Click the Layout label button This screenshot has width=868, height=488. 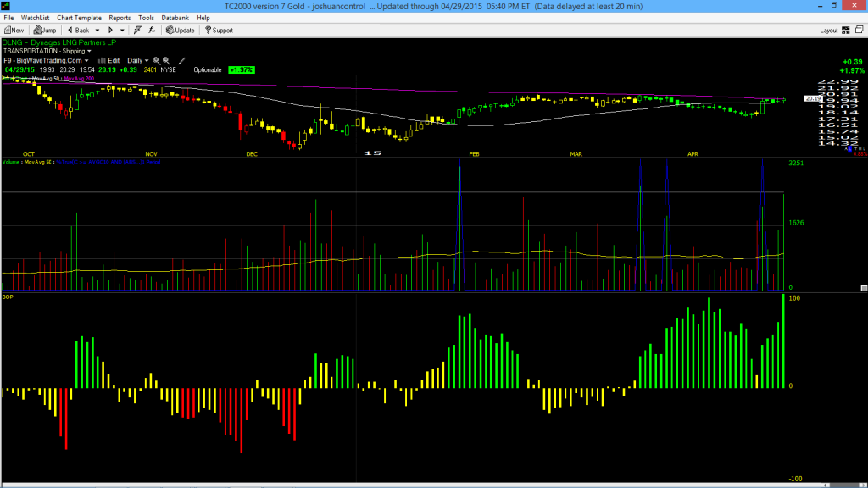pos(829,30)
